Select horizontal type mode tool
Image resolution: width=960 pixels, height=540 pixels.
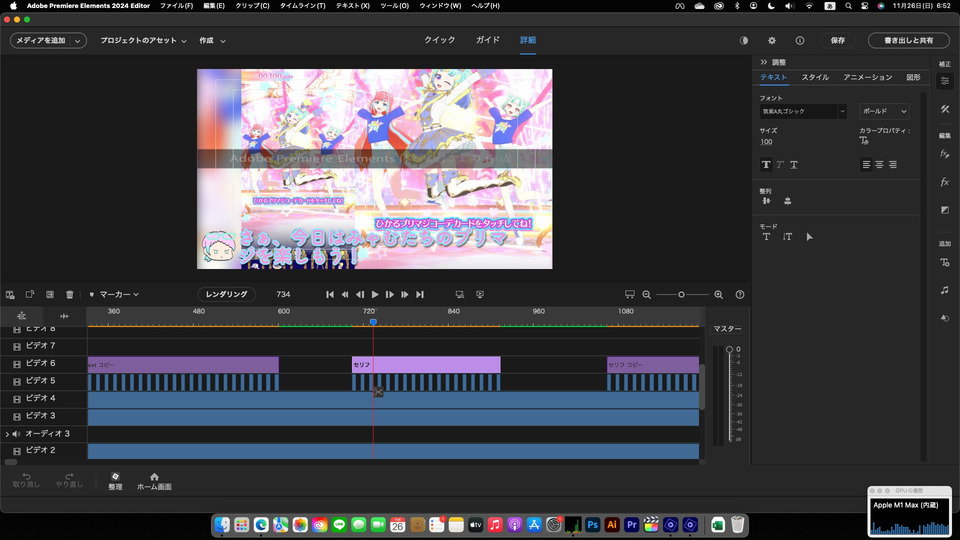coord(766,237)
